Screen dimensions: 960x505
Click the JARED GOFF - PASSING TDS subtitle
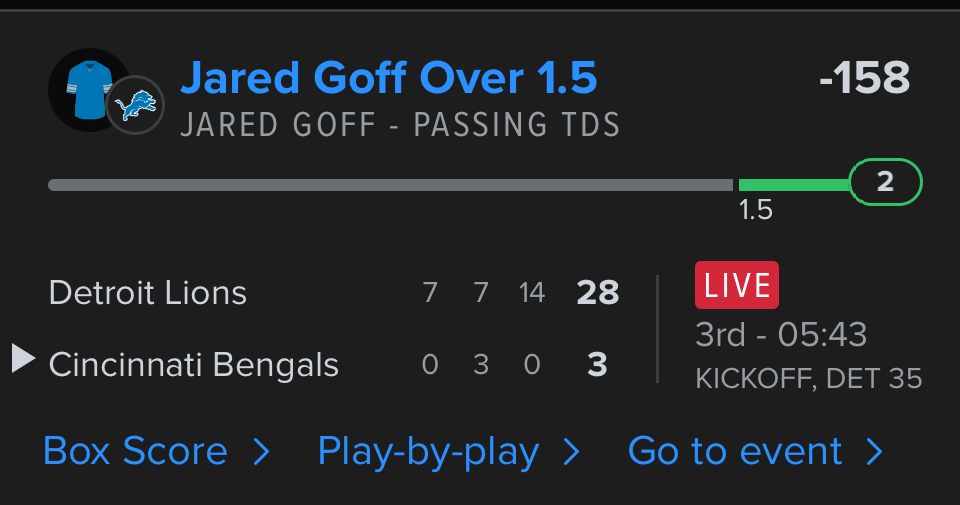click(400, 126)
